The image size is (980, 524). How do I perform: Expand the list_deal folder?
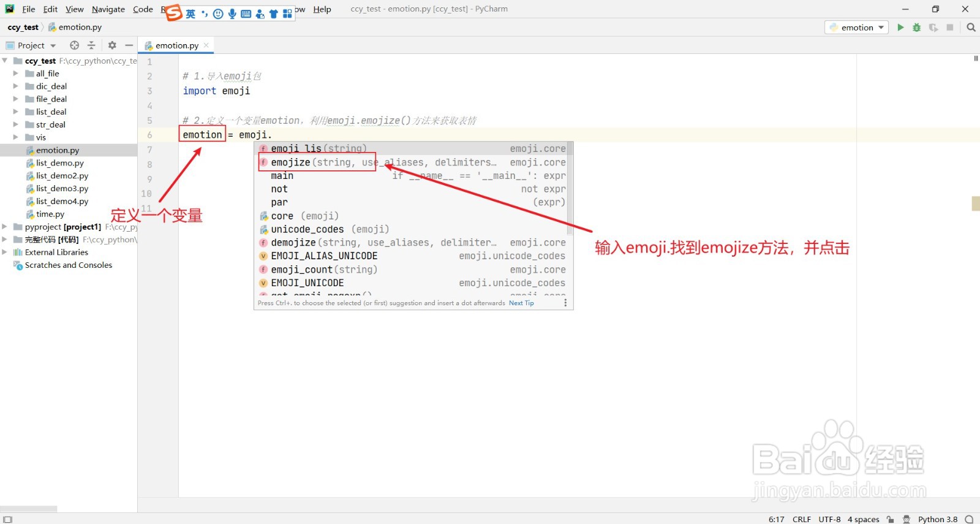coord(16,112)
